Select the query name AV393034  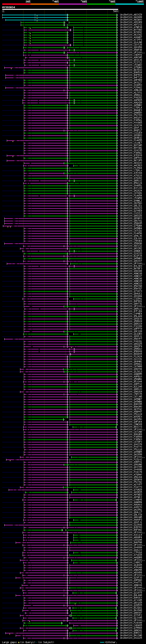(8, 7)
